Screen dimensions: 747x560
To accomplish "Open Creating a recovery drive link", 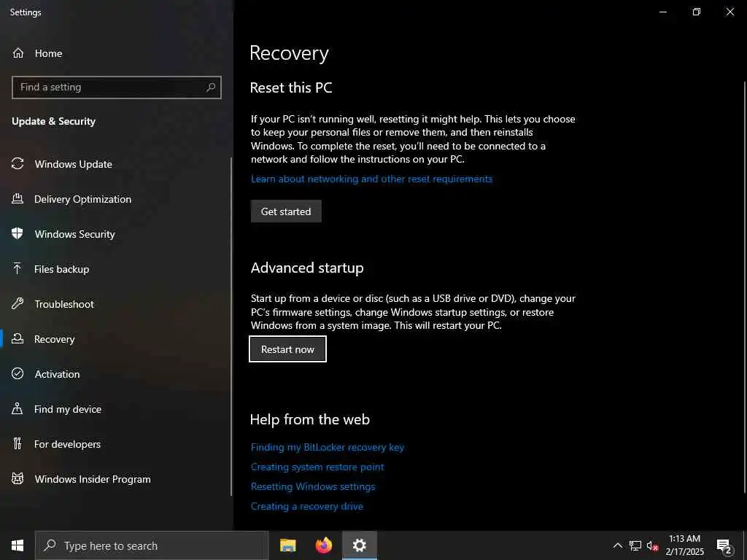I will point(307,506).
